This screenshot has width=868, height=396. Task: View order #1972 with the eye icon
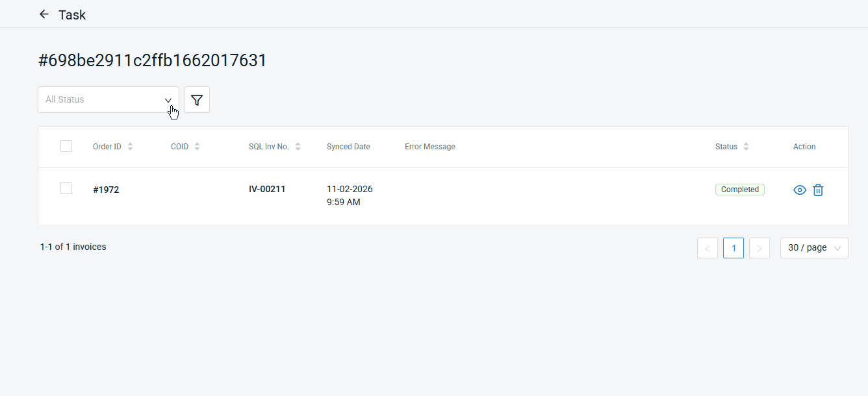click(800, 190)
